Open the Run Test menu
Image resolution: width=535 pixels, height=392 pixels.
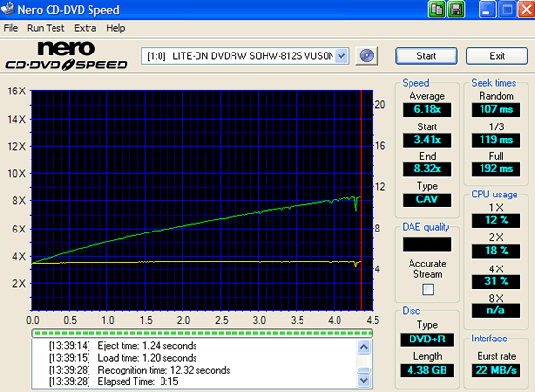tap(46, 28)
